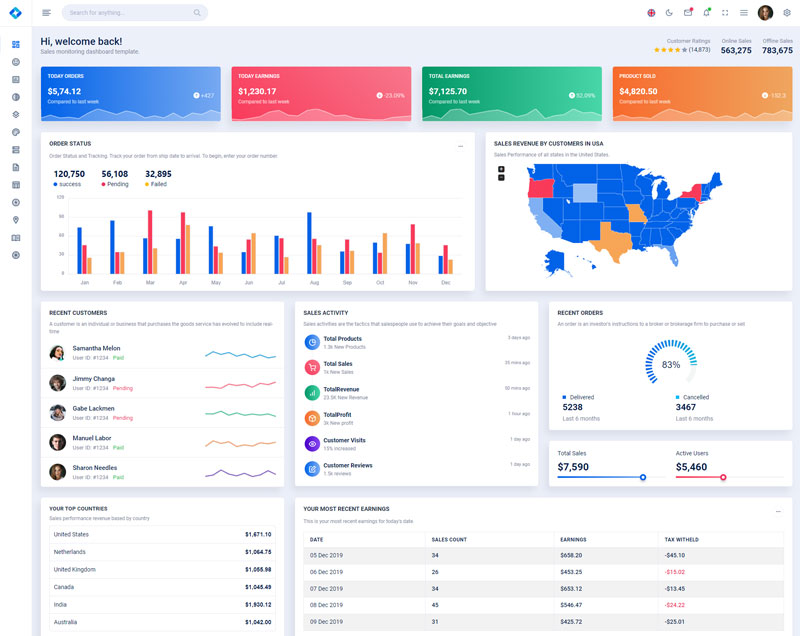Expand the Order Status options menu

pyautogui.click(x=460, y=146)
